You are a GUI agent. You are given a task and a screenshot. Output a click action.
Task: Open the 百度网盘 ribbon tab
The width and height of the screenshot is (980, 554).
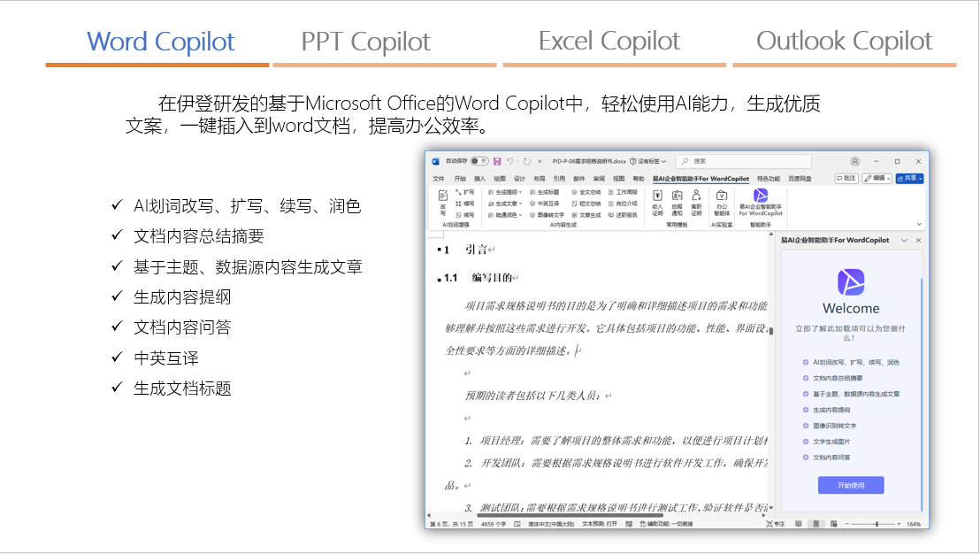click(800, 179)
